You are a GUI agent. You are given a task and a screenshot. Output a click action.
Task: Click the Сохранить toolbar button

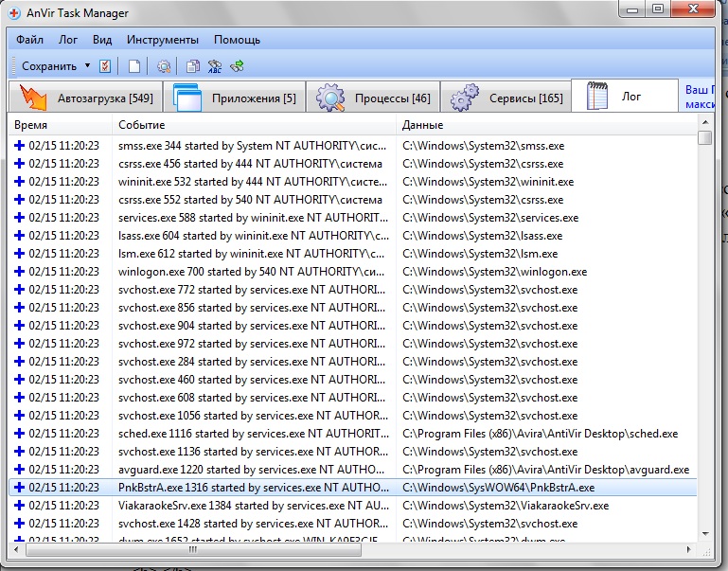pos(49,66)
